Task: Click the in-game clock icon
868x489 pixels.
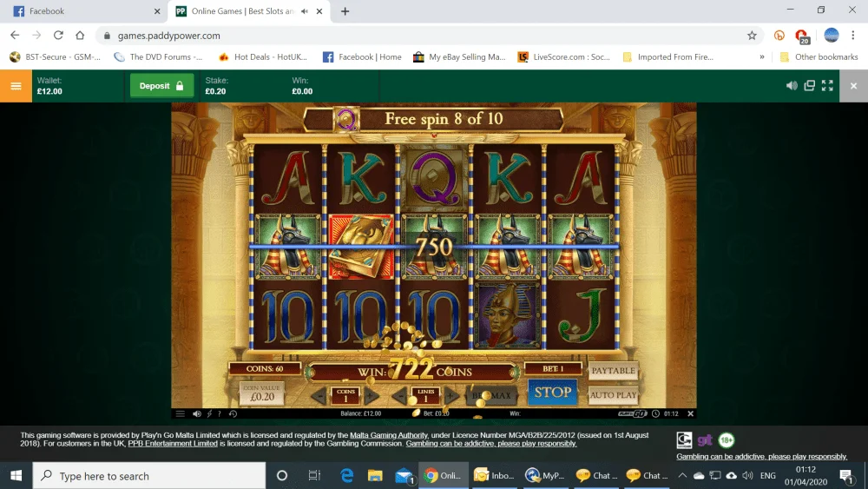Action: tap(655, 413)
